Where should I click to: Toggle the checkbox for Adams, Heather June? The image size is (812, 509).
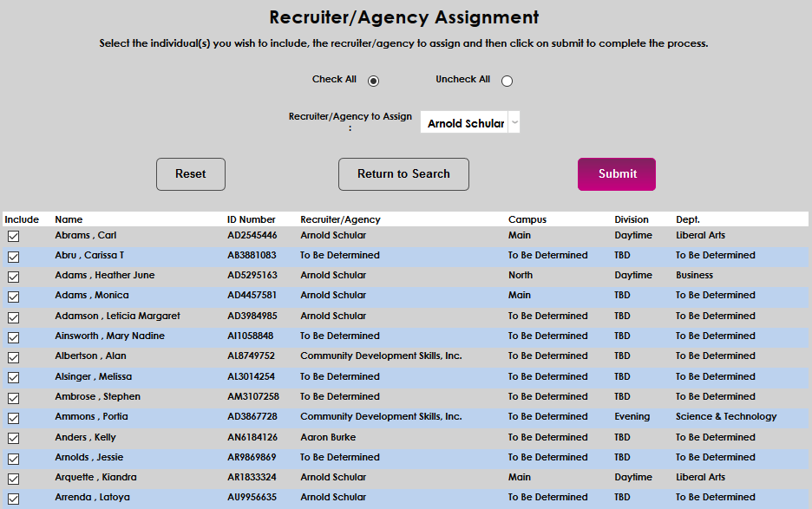[13, 276]
